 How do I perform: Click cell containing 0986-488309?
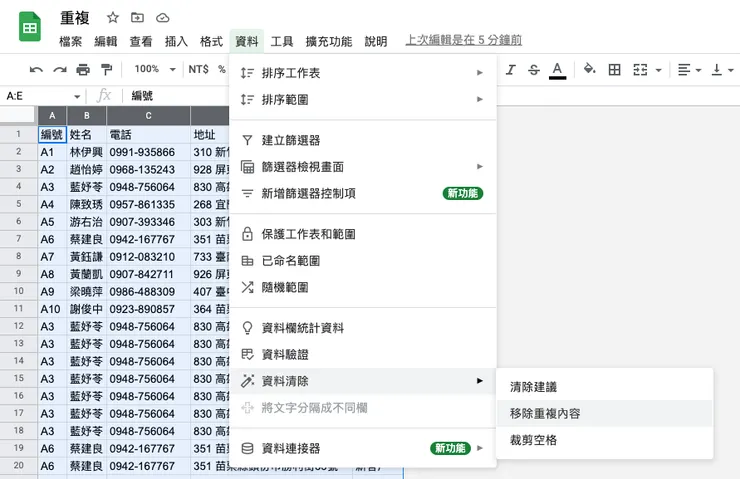click(x=149, y=292)
